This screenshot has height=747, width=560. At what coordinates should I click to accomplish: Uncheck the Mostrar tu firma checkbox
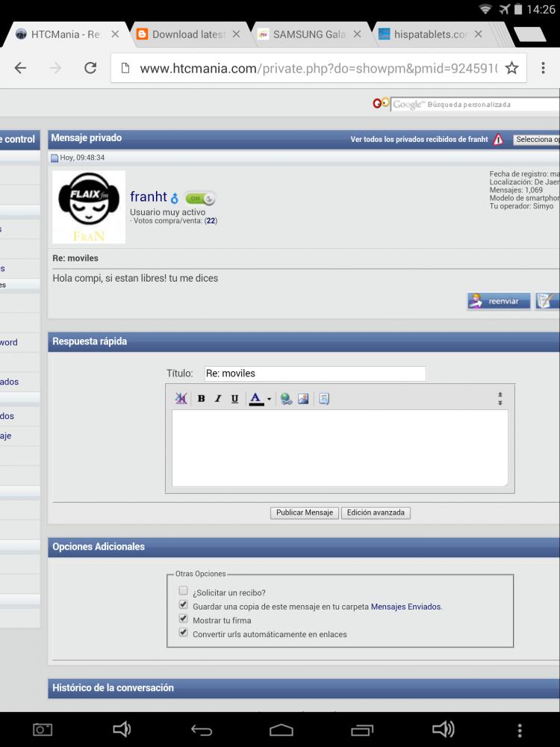[183, 619]
